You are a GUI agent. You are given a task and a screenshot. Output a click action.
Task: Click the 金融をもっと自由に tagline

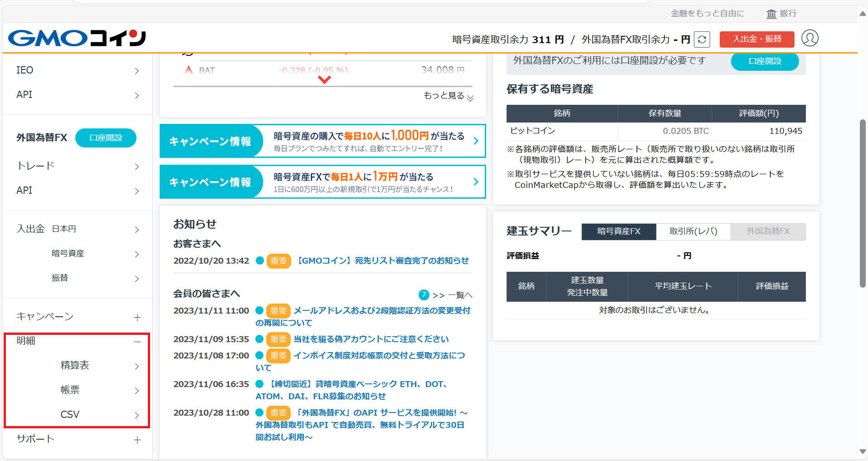click(x=707, y=14)
